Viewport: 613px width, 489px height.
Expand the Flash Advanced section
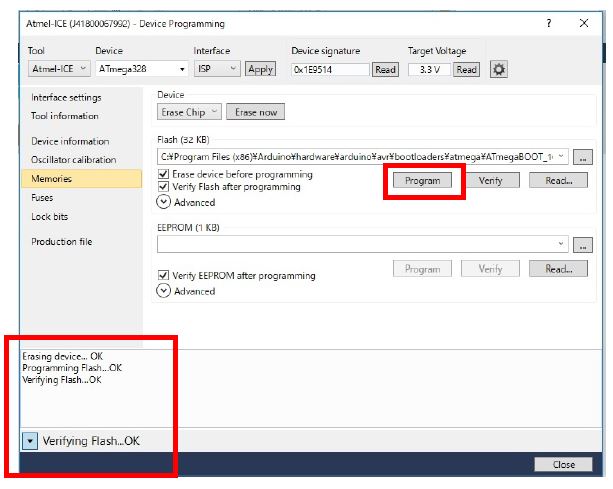coord(164,201)
